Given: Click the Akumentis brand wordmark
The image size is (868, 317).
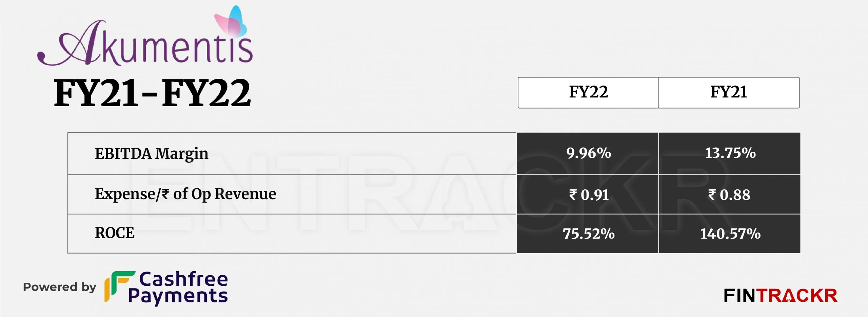Looking at the screenshot, I should click(x=145, y=43).
